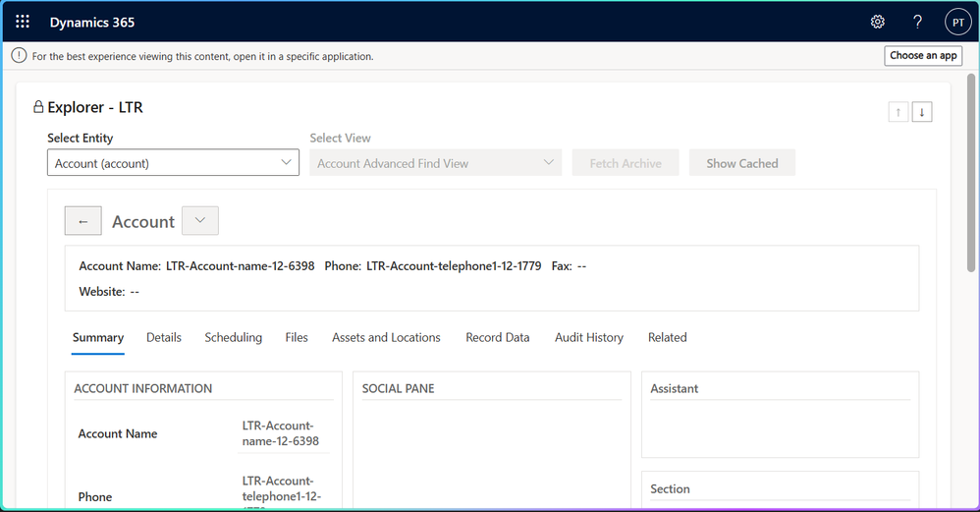Open the Help question mark icon

coord(917,22)
